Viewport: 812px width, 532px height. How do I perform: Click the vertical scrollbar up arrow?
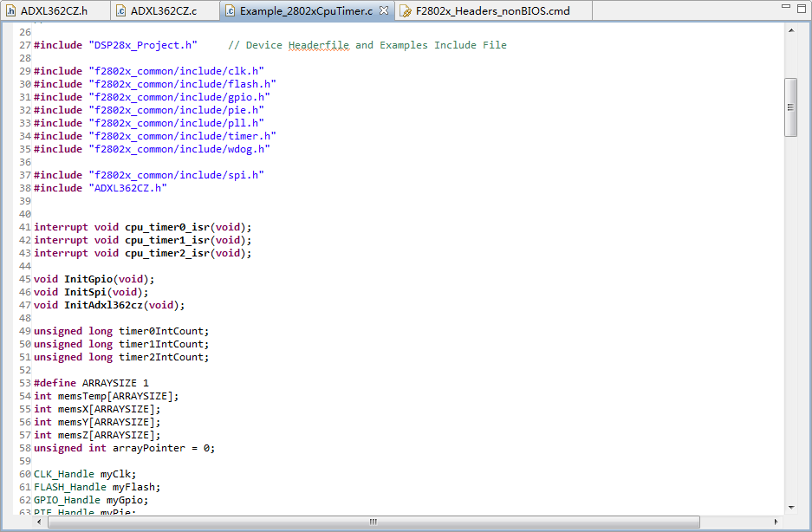pos(790,30)
